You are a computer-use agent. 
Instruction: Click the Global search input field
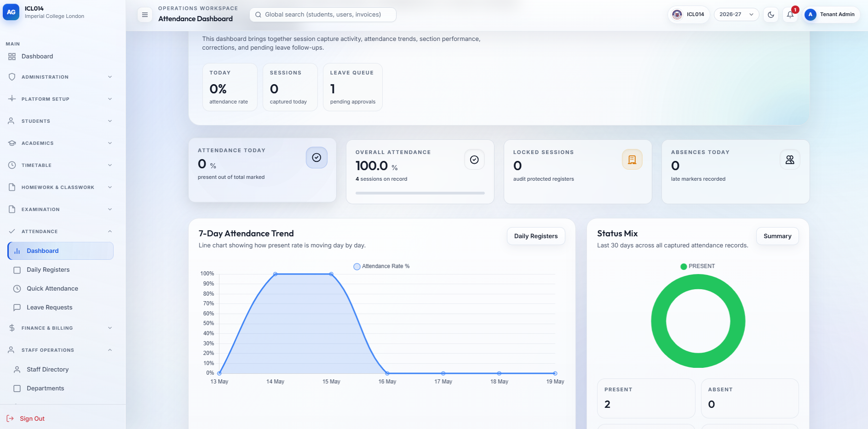tap(323, 15)
